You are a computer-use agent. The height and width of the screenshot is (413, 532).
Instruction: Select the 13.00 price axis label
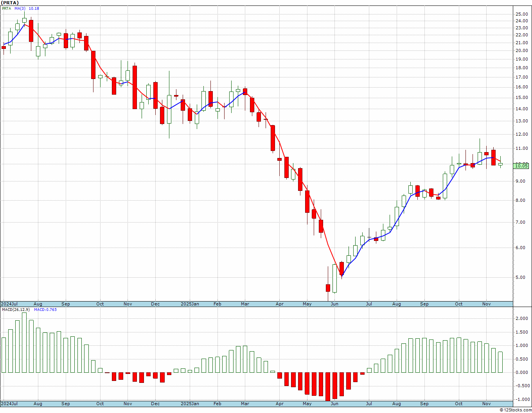[x=522, y=121]
